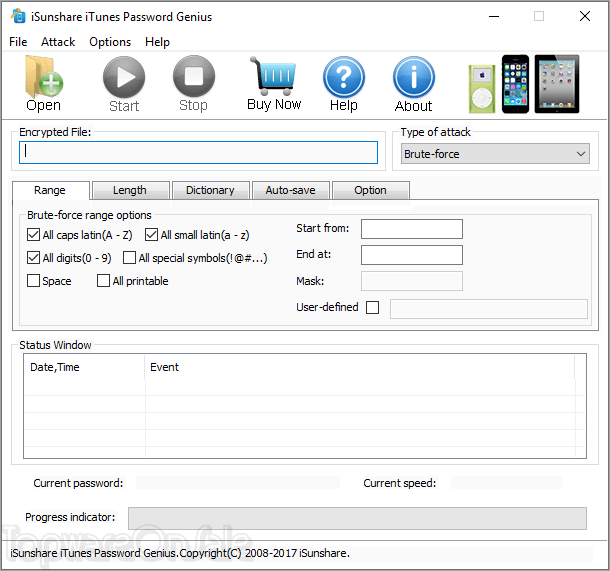Click the app icon in the title bar
The height and width of the screenshot is (571, 610).
18,16
